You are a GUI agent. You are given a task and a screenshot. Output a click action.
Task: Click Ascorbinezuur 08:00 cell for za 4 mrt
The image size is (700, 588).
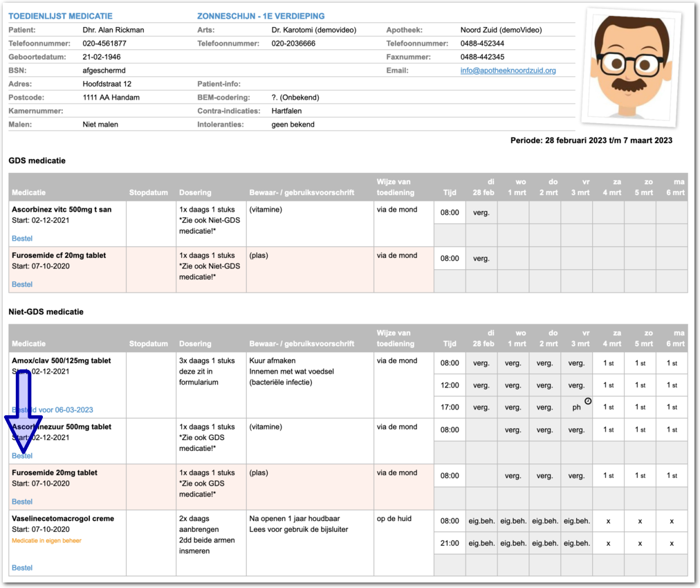608,430
